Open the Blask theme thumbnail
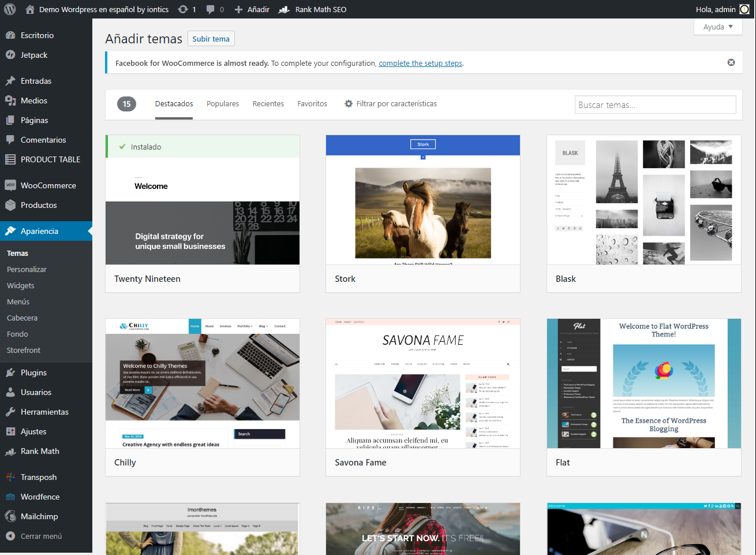 click(x=644, y=200)
